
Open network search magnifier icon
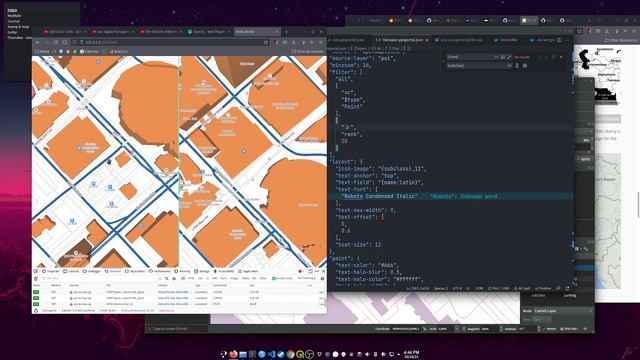click(167, 278)
